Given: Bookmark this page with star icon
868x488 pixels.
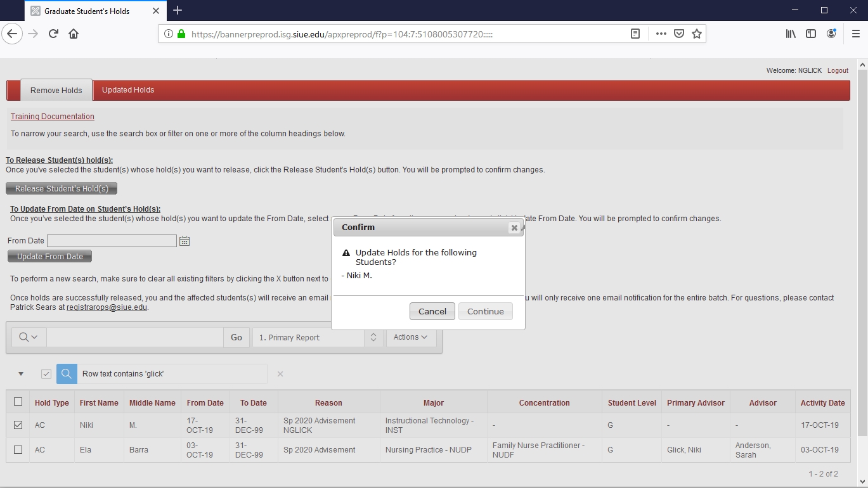Looking at the screenshot, I should (697, 34).
